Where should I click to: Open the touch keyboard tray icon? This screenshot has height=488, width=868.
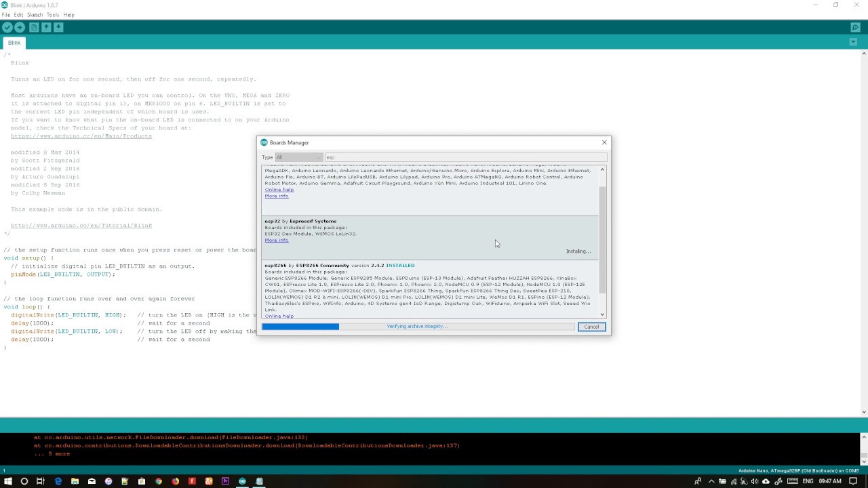coord(792,481)
